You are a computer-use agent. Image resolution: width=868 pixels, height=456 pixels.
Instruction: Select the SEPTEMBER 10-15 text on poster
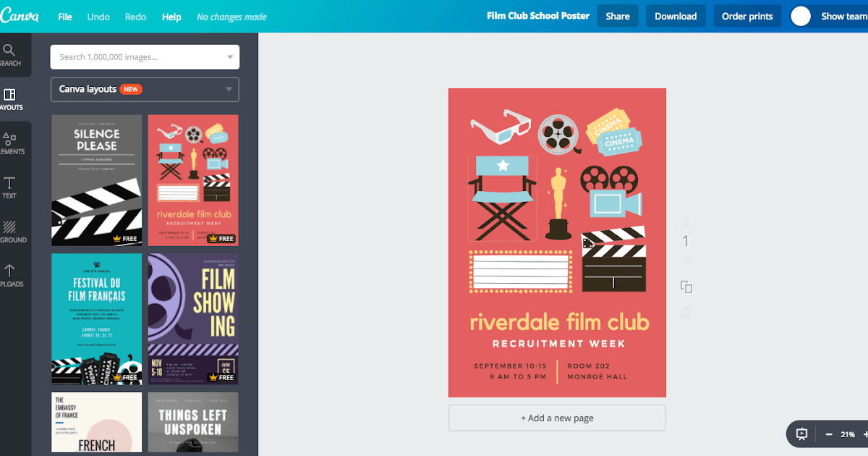click(x=510, y=366)
